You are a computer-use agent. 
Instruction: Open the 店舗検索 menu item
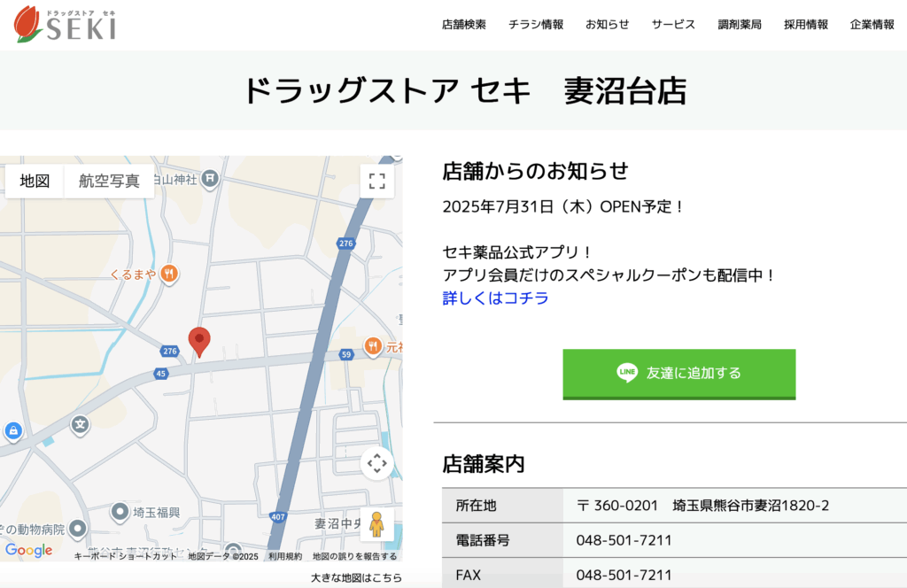pos(464,25)
